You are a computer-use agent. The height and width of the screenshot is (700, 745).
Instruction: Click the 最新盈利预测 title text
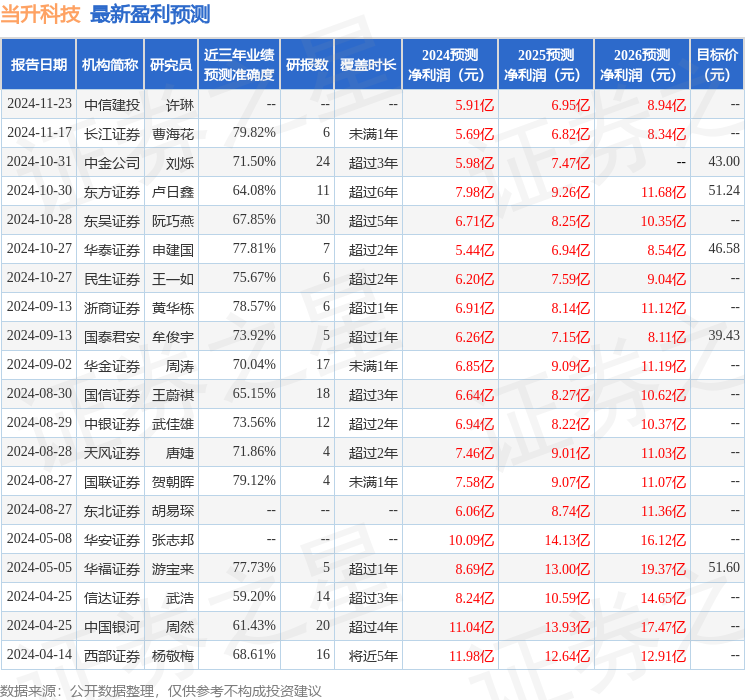[x=150, y=14]
